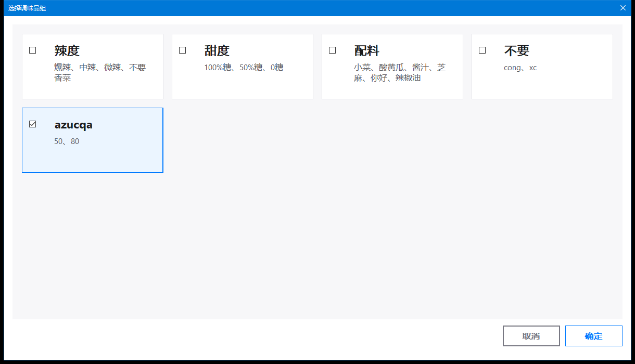This screenshot has width=635, height=364.
Task: Close the 选择调味品组 dialog
Action: pyautogui.click(x=623, y=8)
